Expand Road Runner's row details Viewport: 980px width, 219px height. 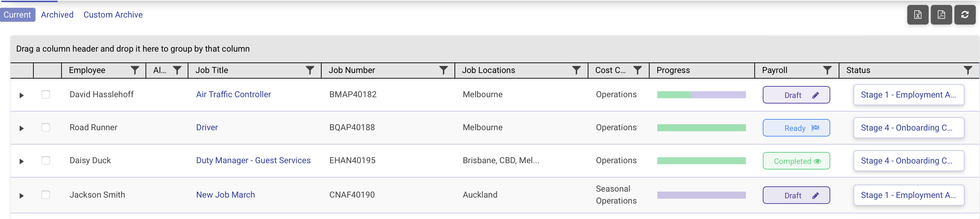[22, 128]
